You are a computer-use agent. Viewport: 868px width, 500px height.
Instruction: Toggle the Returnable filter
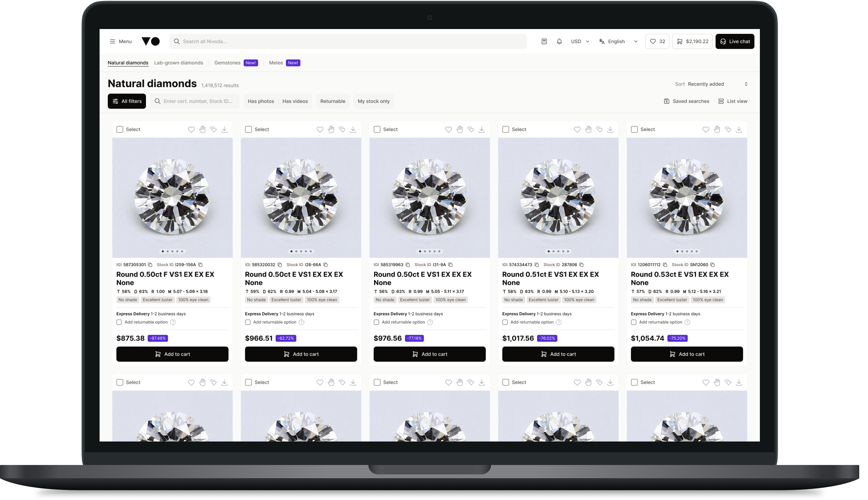click(332, 101)
